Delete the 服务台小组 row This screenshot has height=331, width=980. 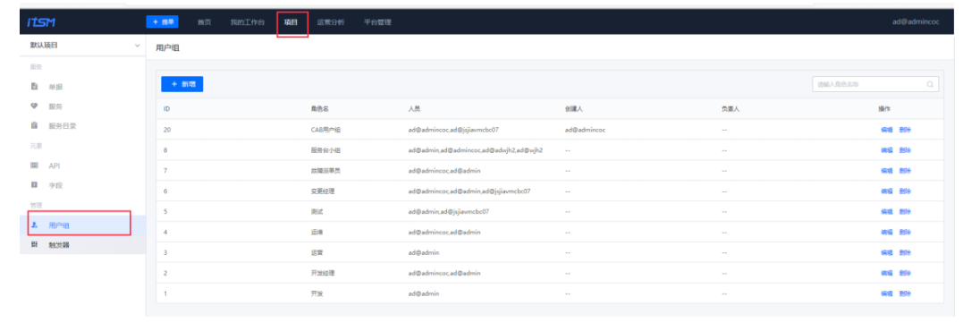point(905,150)
